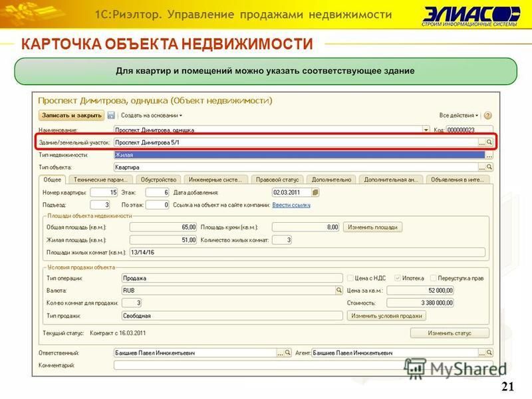The width and height of the screenshot is (532, 399).
Task: Open the help question mark icon
Action: click(487, 116)
